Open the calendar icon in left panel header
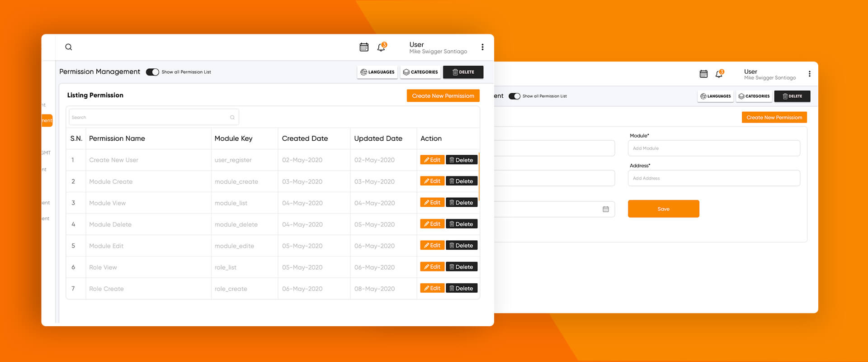868x362 pixels. pos(364,47)
